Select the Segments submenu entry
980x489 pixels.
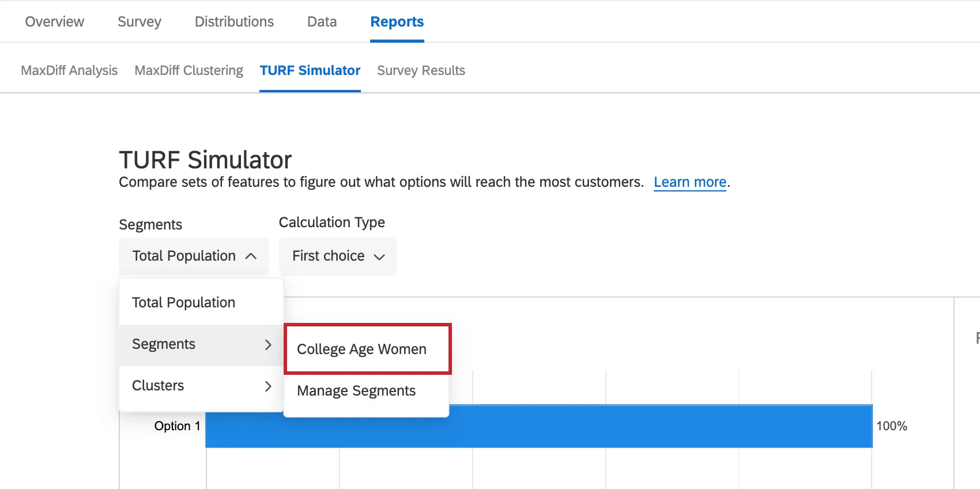(x=164, y=344)
